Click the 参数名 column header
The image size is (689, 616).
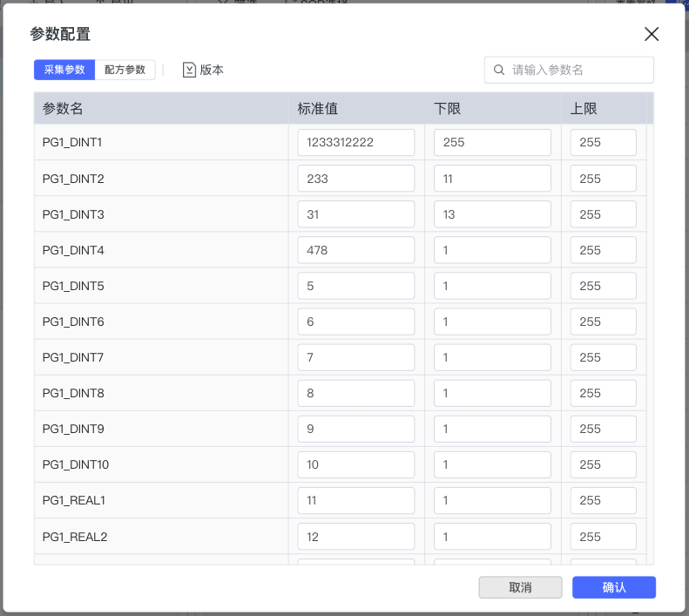pos(63,109)
